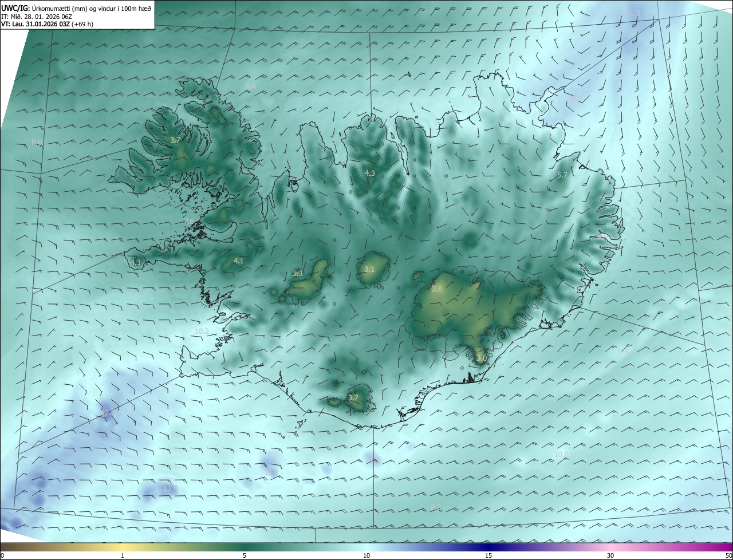Select the 5.7 value in the northeast

(562, 175)
